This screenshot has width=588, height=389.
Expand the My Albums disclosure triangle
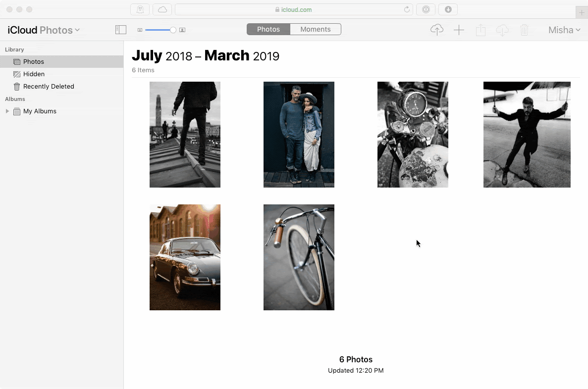(x=7, y=111)
